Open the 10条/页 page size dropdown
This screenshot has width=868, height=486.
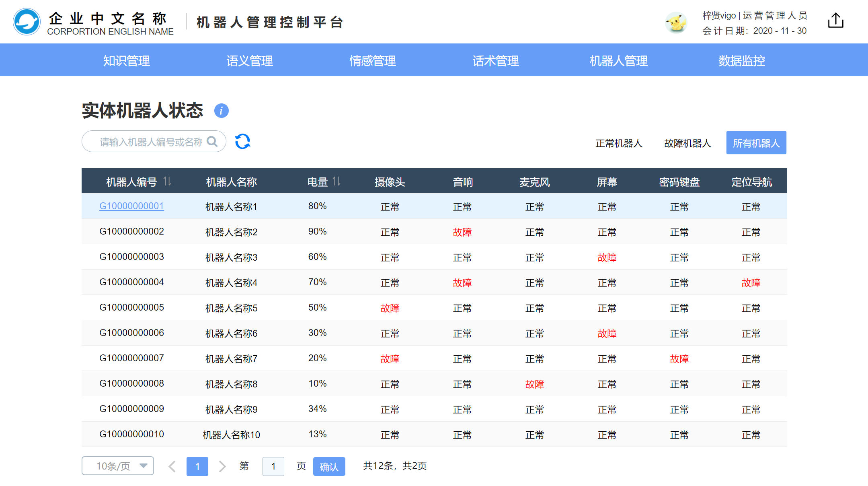(118, 466)
